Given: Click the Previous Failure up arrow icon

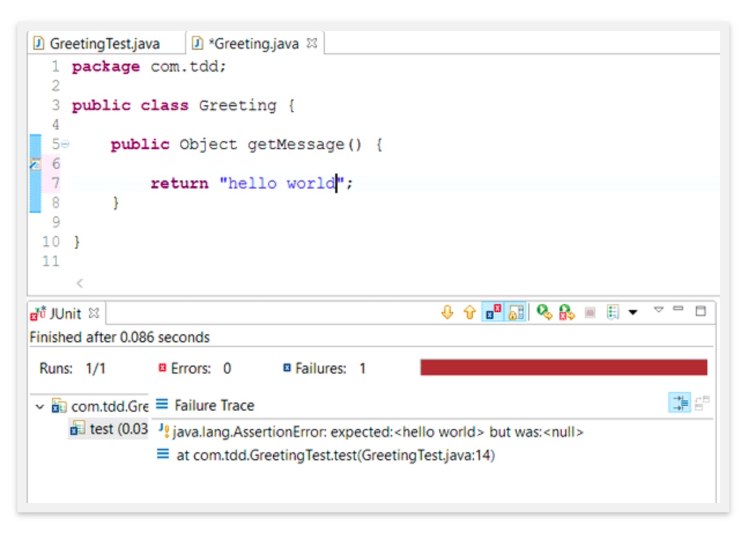Looking at the screenshot, I should point(469,312).
